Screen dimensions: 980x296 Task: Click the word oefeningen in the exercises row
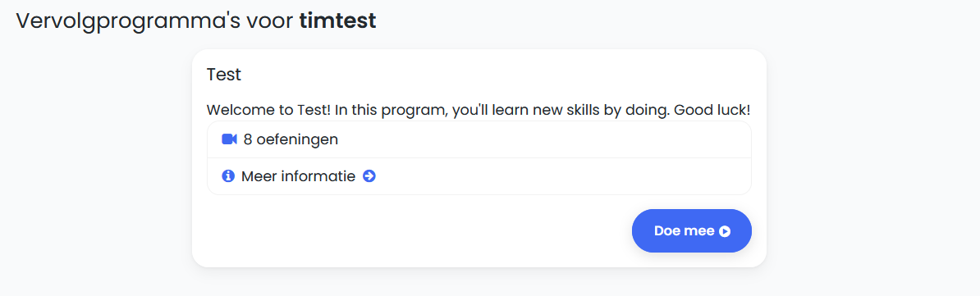pyautogui.click(x=297, y=139)
